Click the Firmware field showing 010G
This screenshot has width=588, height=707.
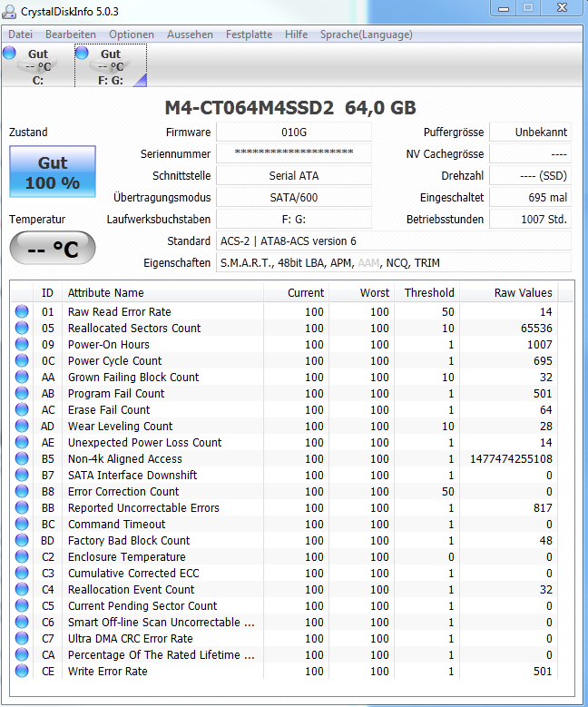tap(294, 133)
